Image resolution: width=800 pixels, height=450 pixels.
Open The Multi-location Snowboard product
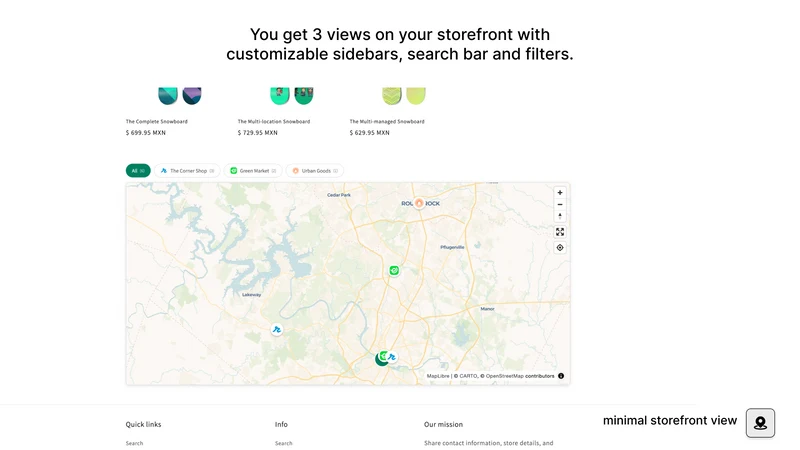(x=274, y=121)
